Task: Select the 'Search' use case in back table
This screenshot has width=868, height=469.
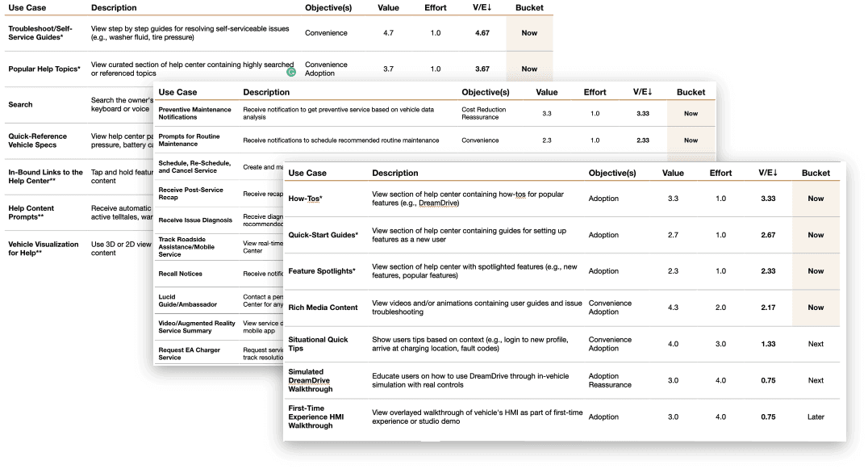Action: tap(20, 104)
